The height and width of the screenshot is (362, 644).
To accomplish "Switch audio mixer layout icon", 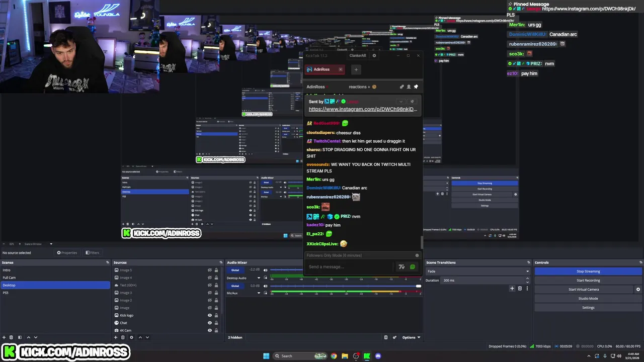I will pyautogui.click(x=386, y=337).
